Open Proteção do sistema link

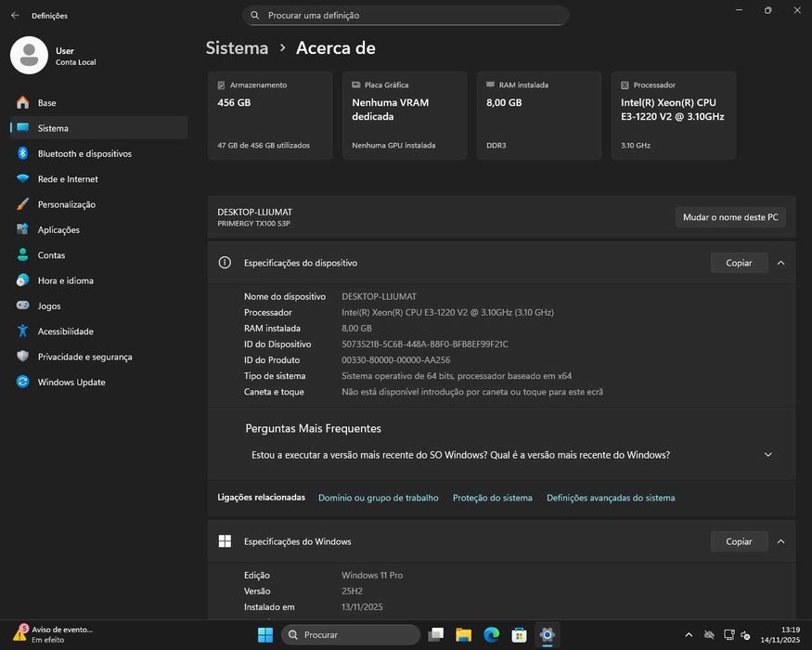(493, 498)
